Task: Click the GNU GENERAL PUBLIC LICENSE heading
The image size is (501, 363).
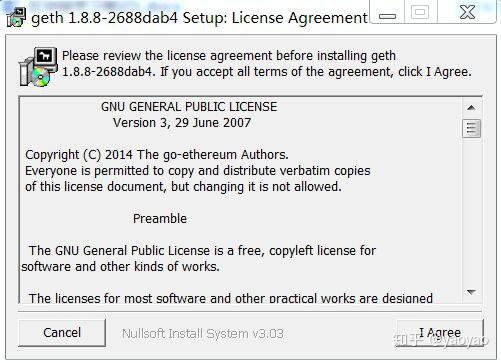Action: [189, 107]
